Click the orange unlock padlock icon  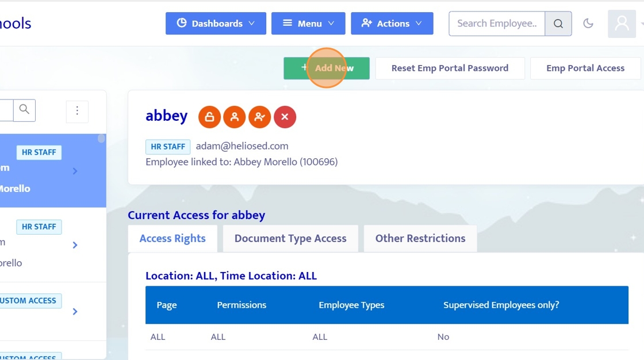click(209, 117)
